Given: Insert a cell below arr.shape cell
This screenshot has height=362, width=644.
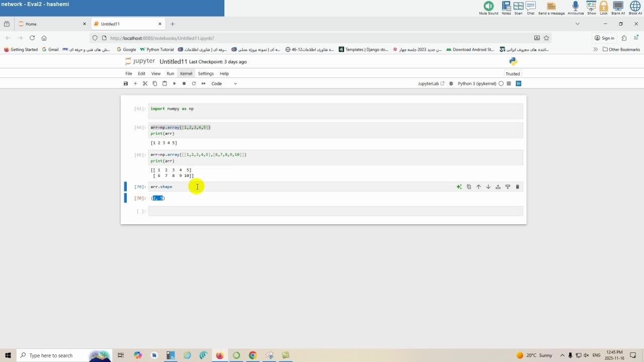Looking at the screenshot, I should click(x=508, y=187).
